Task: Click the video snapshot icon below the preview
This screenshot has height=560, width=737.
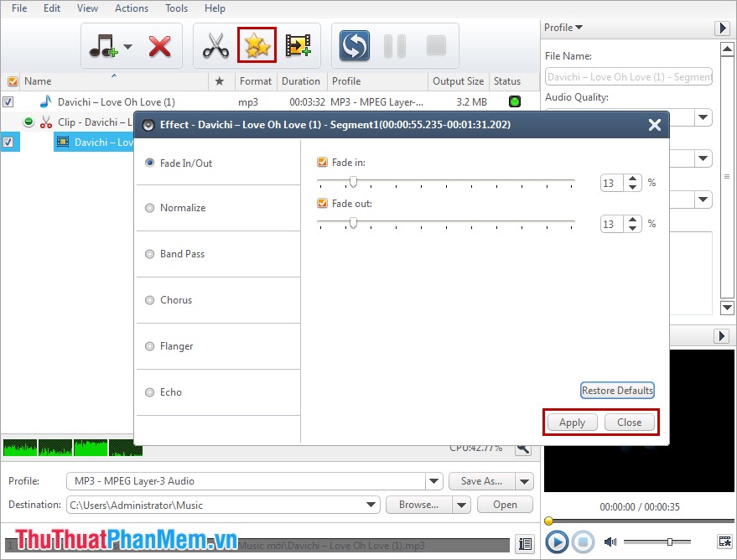Action: 724,542
